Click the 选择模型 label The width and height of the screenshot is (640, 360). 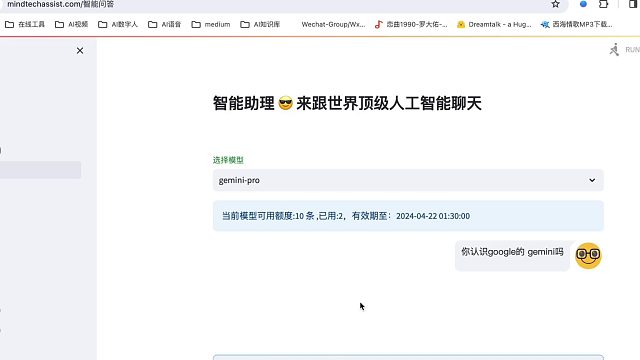click(228, 160)
